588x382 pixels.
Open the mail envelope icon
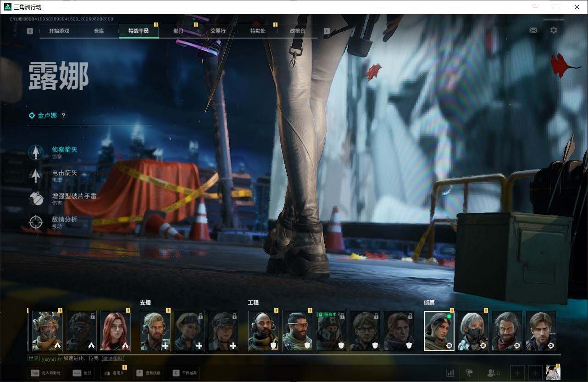click(x=533, y=30)
